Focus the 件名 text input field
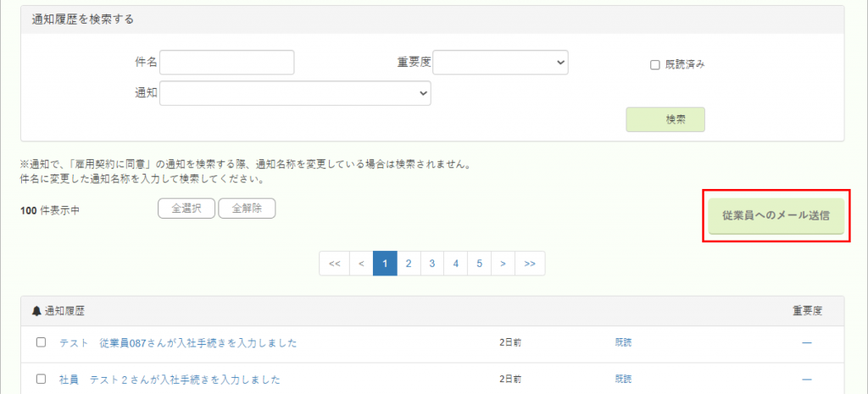This screenshot has height=394, width=868. pos(226,62)
